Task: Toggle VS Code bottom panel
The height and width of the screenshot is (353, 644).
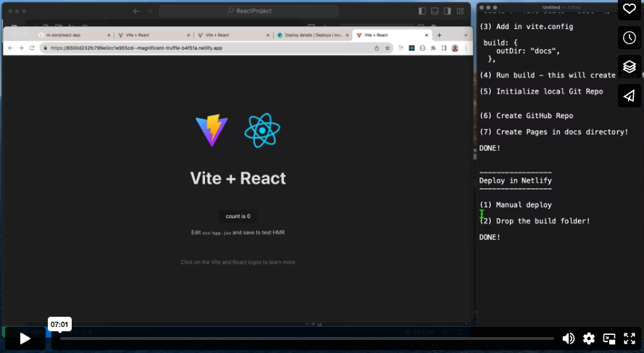Action: click(x=435, y=11)
